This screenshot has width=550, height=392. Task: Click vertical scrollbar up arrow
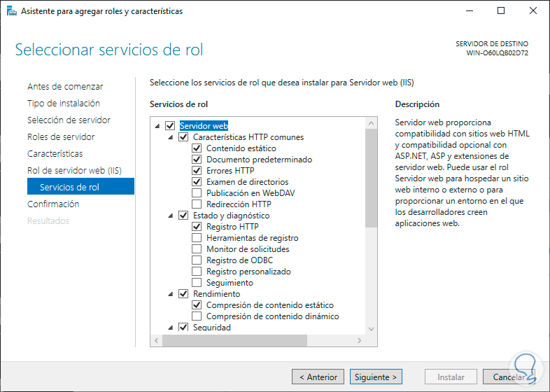[x=371, y=123]
